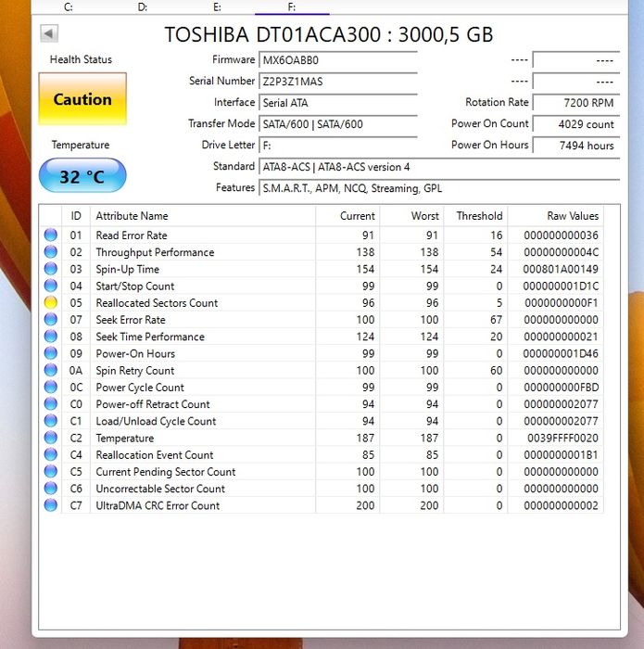
Task: Click current value 187 for Temperature
Action: 366,438
